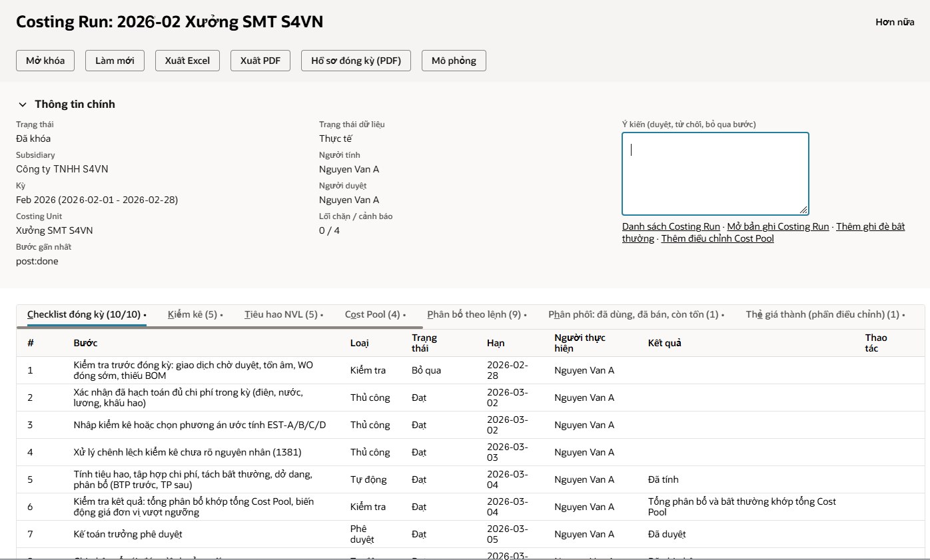Click the 'Bỏ qua' status cell
The height and width of the screenshot is (560, 930).
(426, 370)
